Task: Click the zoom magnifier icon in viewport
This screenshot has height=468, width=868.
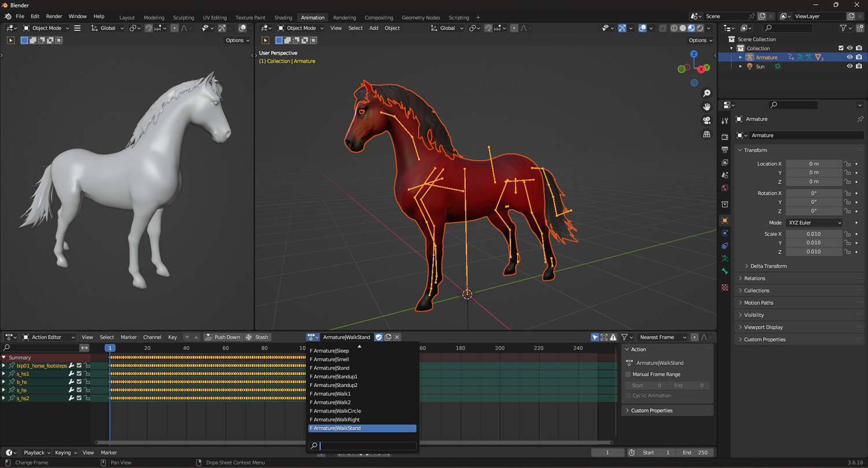Action: [x=707, y=93]
